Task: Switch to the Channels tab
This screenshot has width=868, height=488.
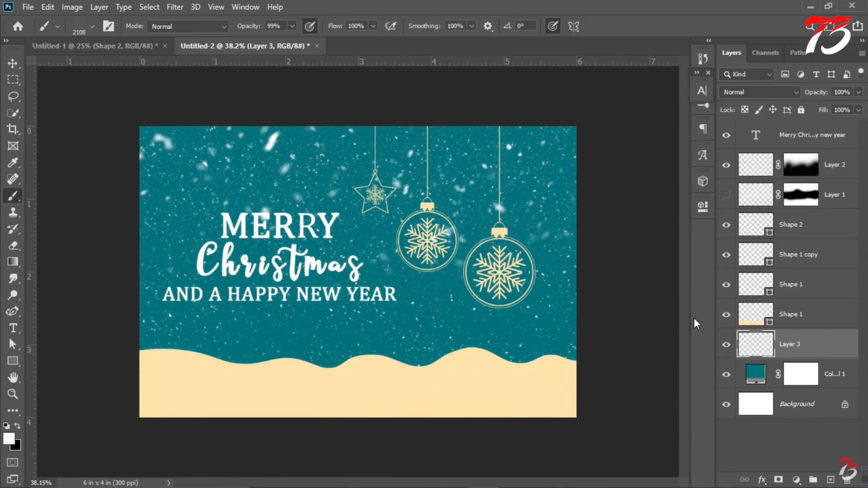Action: 765,52
